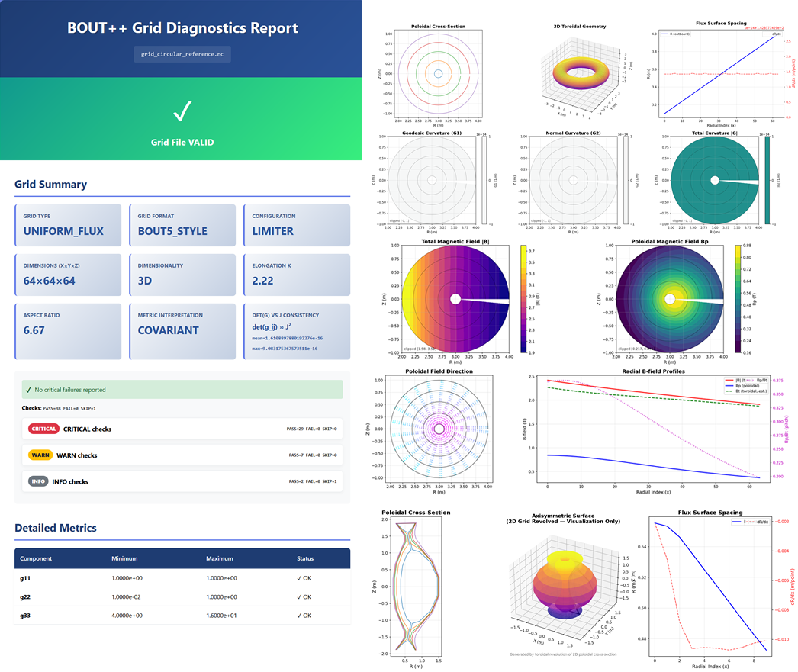The width and height of the screenshot is (798, 672).
Task: Expand the INFO checks section
Action: click(183, 481)
